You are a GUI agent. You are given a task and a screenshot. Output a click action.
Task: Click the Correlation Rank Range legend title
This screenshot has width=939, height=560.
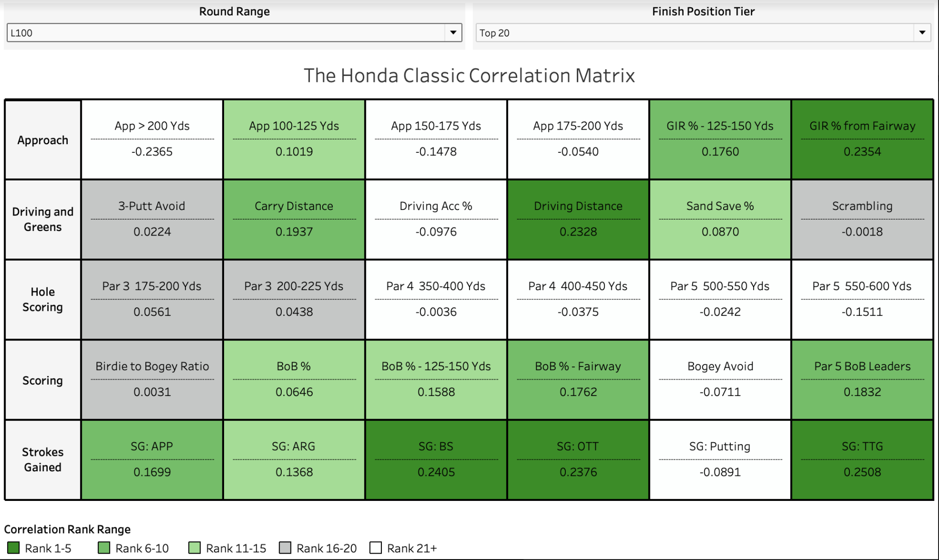[67, 529]
